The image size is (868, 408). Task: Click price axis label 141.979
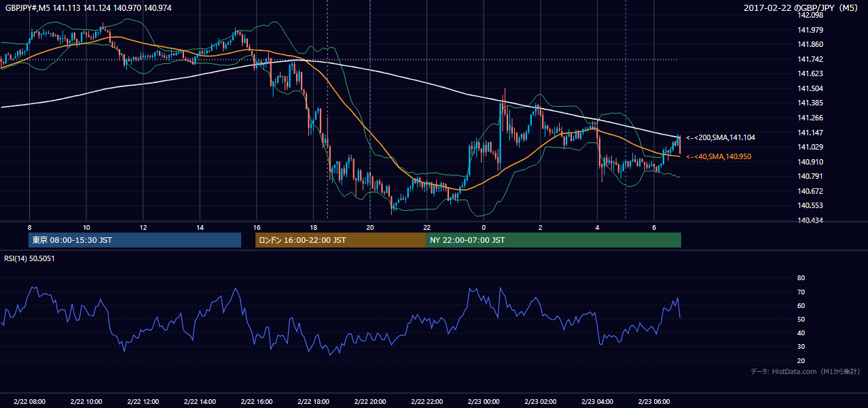(811, 30)
